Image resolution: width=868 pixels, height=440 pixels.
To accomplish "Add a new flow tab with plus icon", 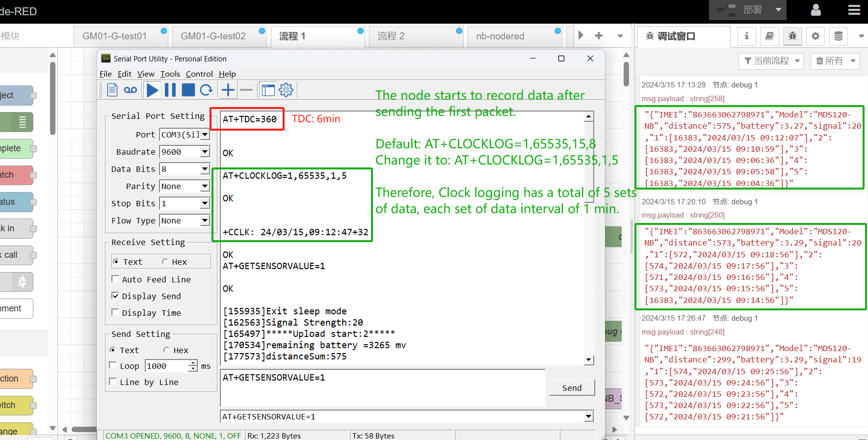I will [x=599, y=36].
